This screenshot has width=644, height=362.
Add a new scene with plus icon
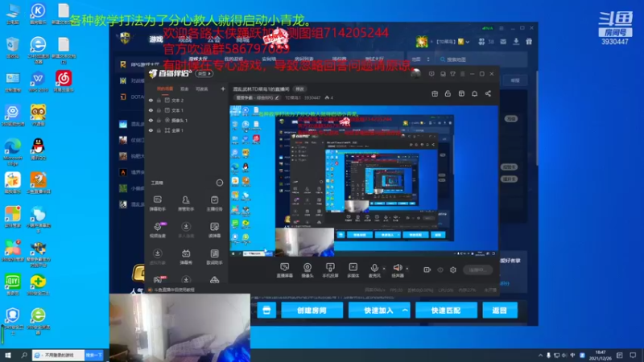point(223,88)
